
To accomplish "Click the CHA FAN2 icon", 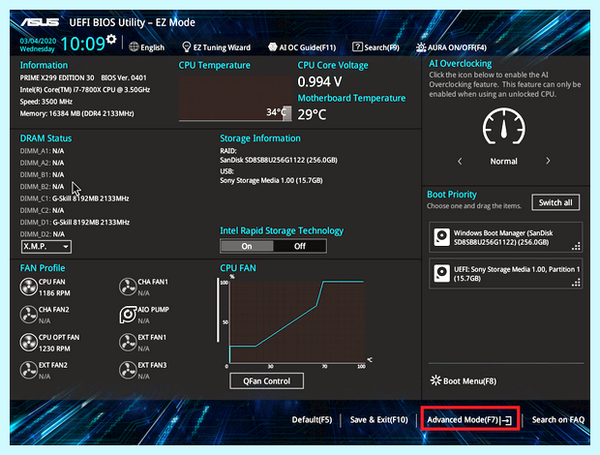I will [x=28, y=315].
